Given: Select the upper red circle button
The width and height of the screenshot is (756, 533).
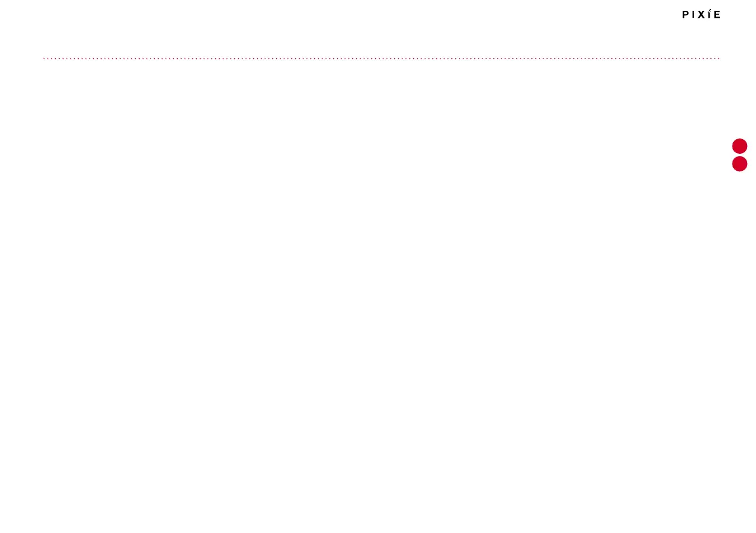Looking at the screenshot, I should [x=739, y=146].
